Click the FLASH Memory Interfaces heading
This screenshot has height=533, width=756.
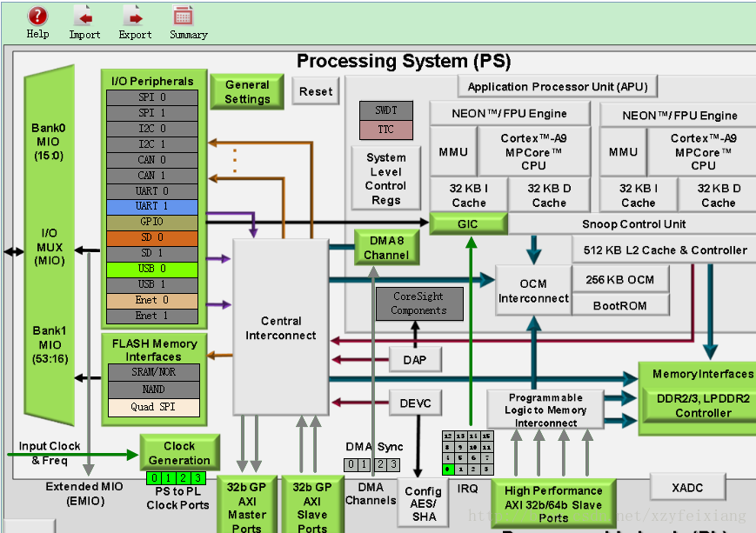pos(154,350)
